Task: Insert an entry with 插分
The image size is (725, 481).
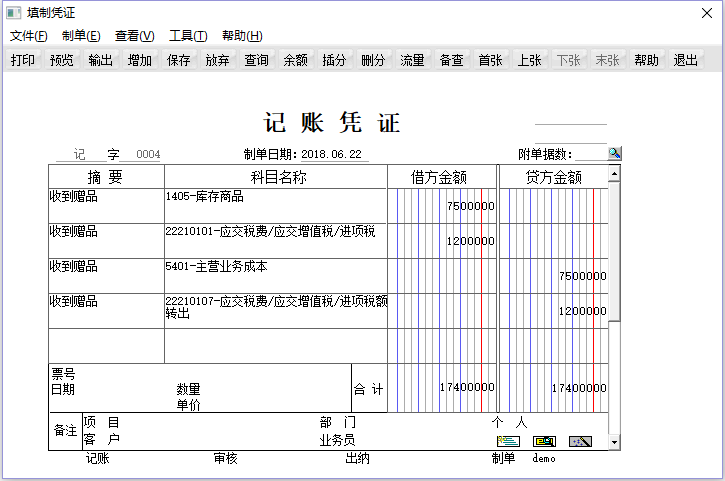Action: pos(334,60)
